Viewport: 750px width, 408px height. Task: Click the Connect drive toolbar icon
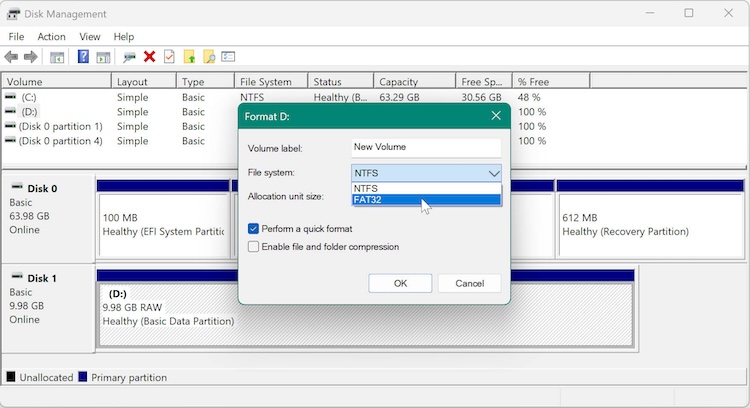click(129, 57)
